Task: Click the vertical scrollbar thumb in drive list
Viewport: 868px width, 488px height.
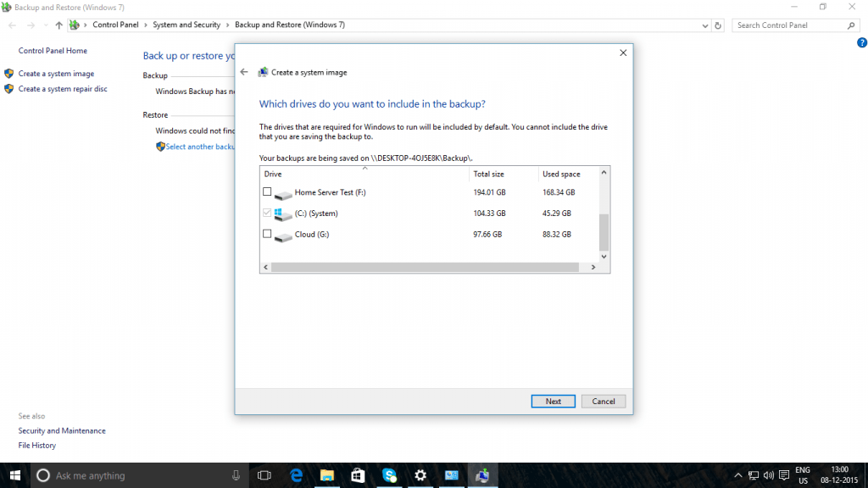Action: (604, 232)
